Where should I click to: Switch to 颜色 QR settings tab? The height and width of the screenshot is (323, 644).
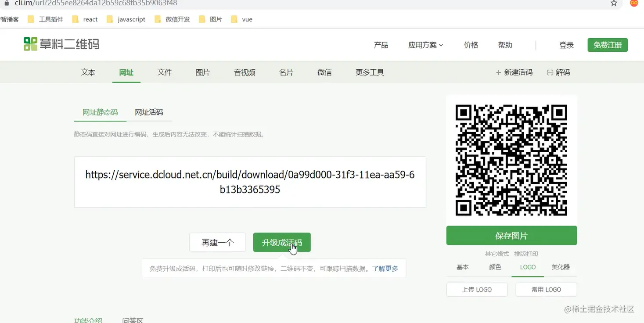tap(495, 267)
